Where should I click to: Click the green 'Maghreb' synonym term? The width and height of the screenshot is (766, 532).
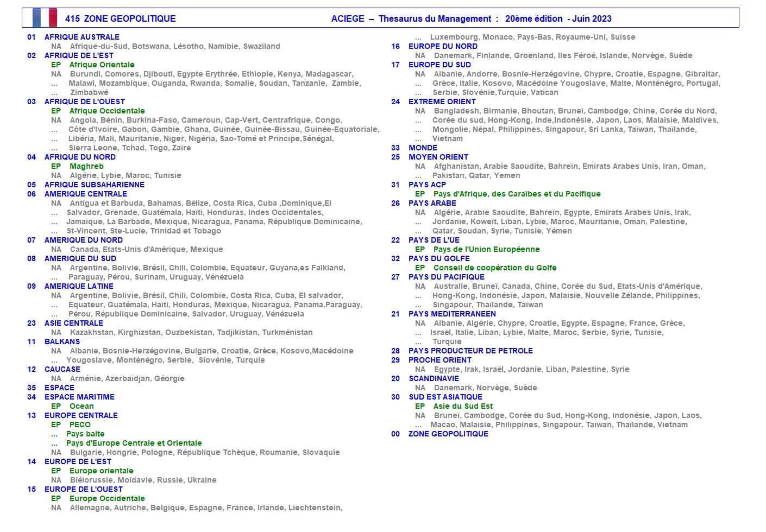coord(86,166)
